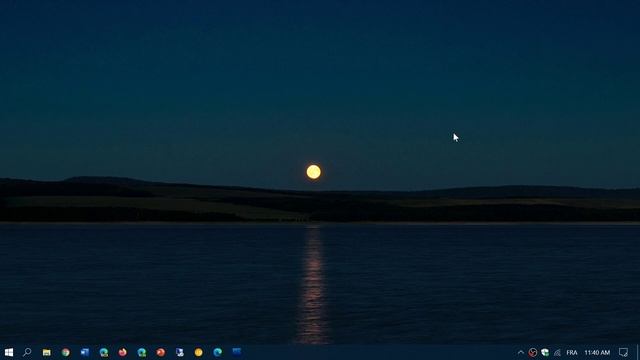Switch the FRA input language indicator

pos(572,352)
